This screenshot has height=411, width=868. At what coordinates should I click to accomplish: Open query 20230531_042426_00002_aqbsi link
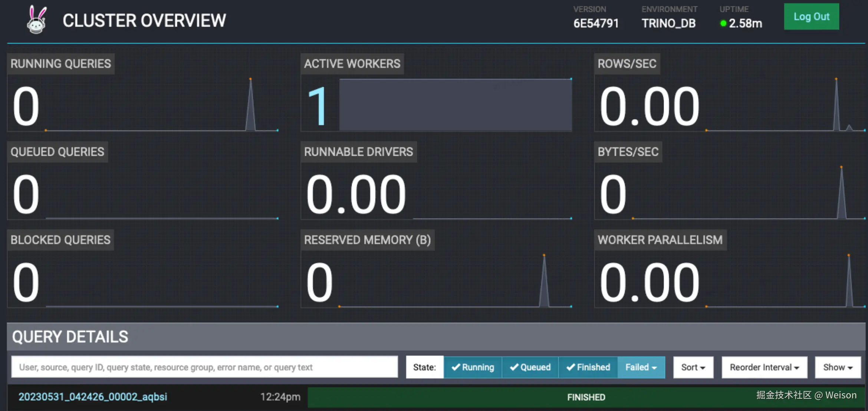click(93, 397)
